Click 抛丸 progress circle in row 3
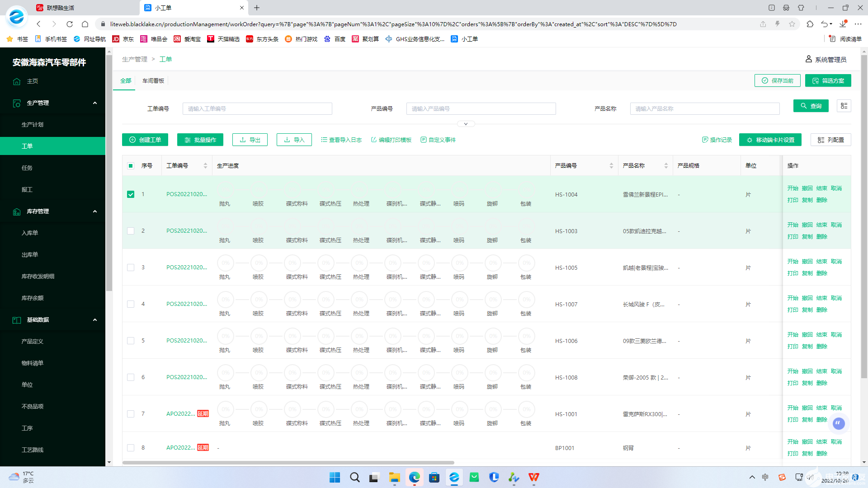Viewport: 868px width, 488px height. point(226,263)
